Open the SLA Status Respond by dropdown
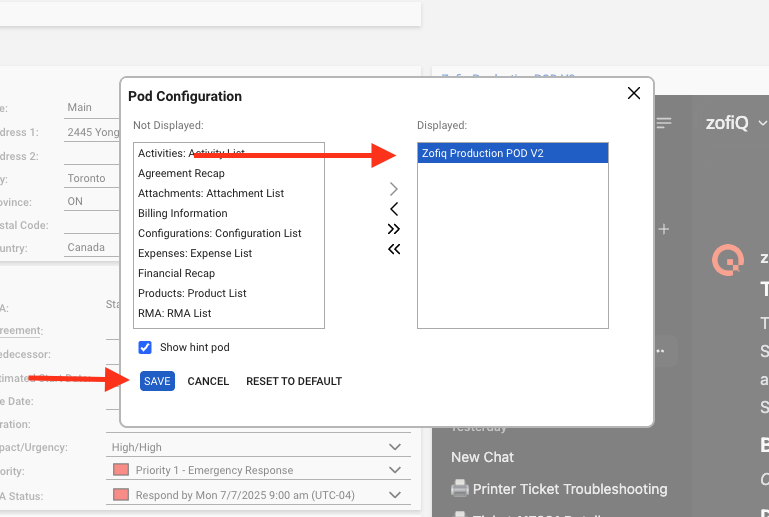Viewport: 769px width, 517px height. (x=258, y=495)
